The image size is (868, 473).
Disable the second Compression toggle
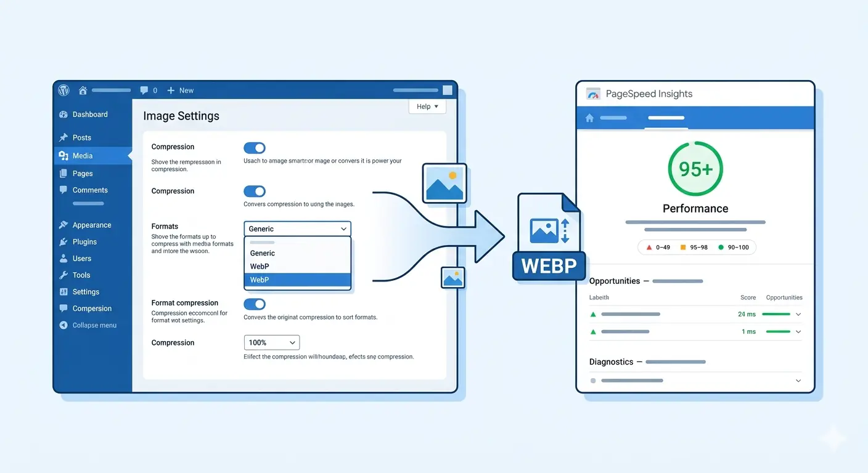[x=255, y=192]
